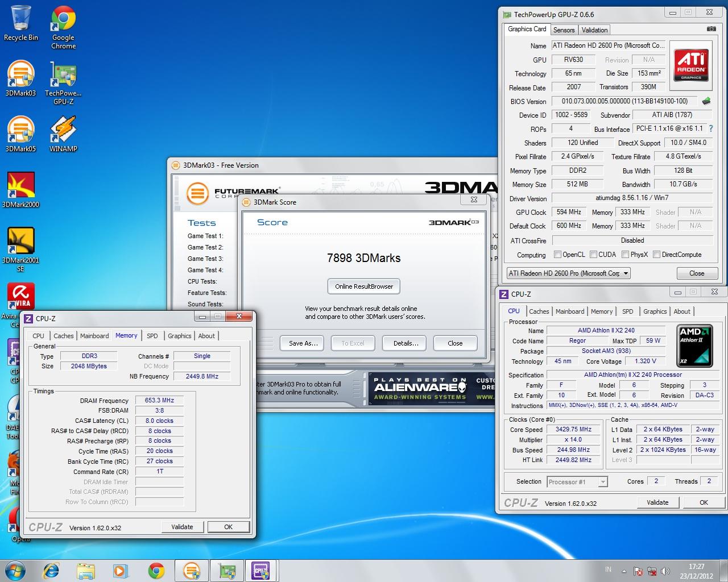Click Details in 3DMark Score dialog
Image resolution: width=728 pixels, height=582 pixels.
point(406,343)
